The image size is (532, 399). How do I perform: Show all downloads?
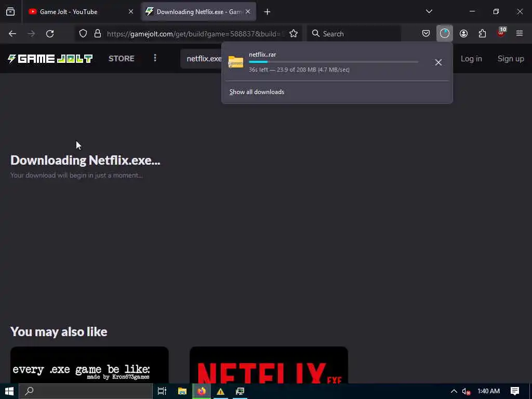[x=257, y=92]
